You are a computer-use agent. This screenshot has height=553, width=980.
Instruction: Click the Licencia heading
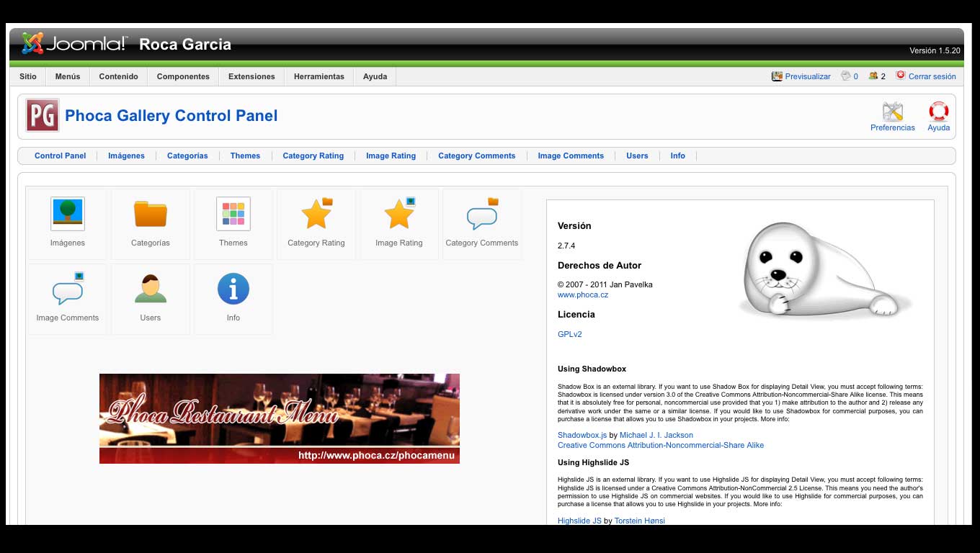click(576, 314)
